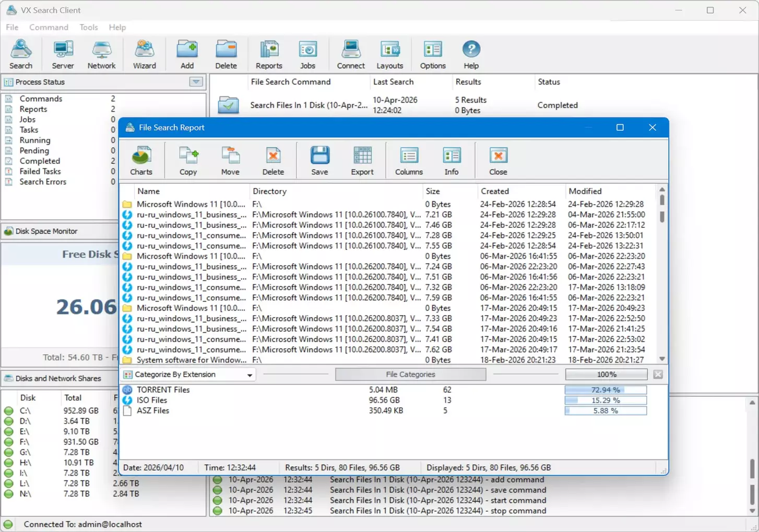Click the 100% filter reset X button
This screenshot has height=532, width=759.
[658, 374]
